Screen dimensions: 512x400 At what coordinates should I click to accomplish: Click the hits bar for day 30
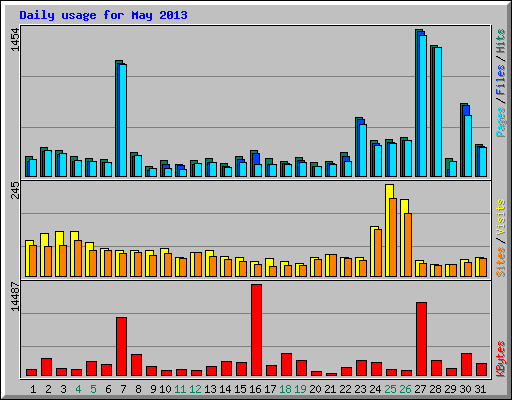(x=462, y=140)
